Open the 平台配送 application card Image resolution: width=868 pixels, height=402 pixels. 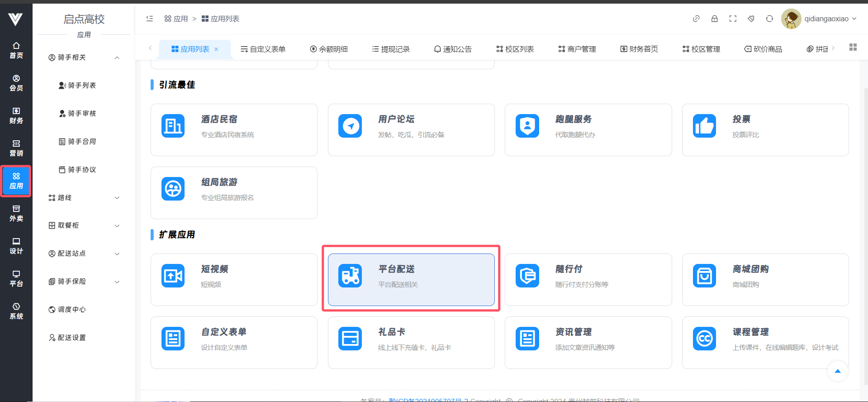coord(411,279)
